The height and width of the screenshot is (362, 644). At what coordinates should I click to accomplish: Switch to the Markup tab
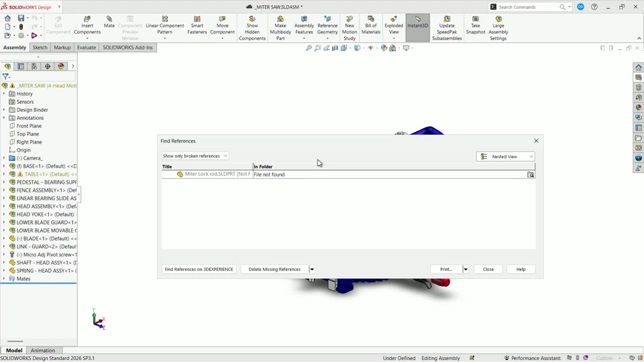click(62, 48)
